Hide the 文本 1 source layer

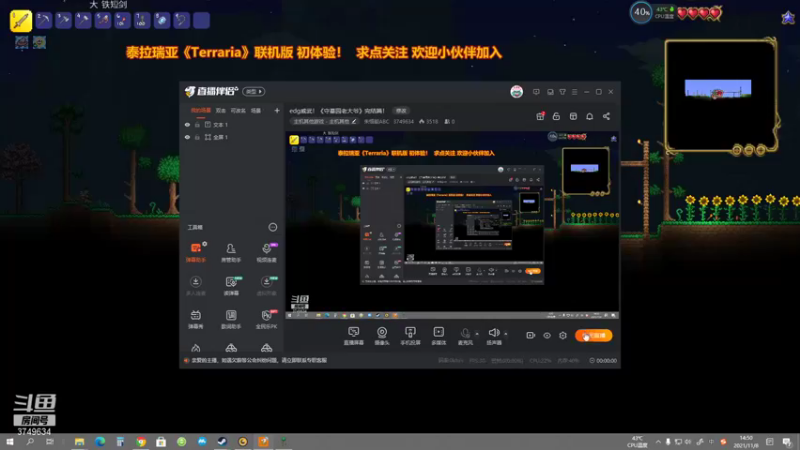[x=187, y=124]
